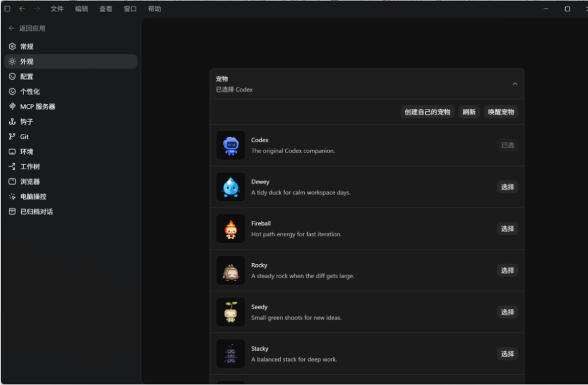Image resolution: width=588 pixels, height=385 pixels.
Task: Click the MCP 服务器 icon
Action: 13,107
